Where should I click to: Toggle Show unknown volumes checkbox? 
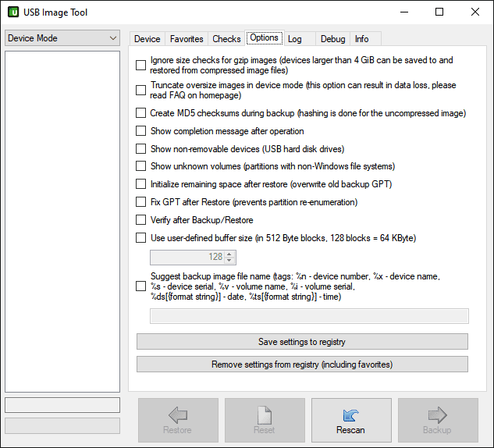point(140,166)
